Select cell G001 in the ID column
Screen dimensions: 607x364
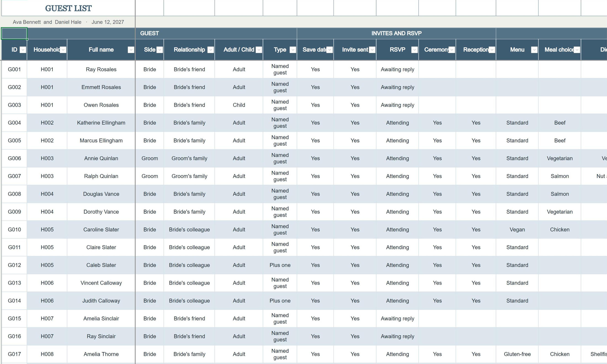(x=14, y=69)
